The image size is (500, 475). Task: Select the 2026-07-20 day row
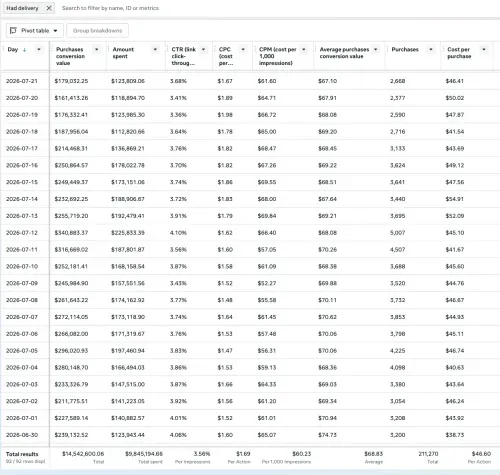pyautogui.click(x=250, y=98)
